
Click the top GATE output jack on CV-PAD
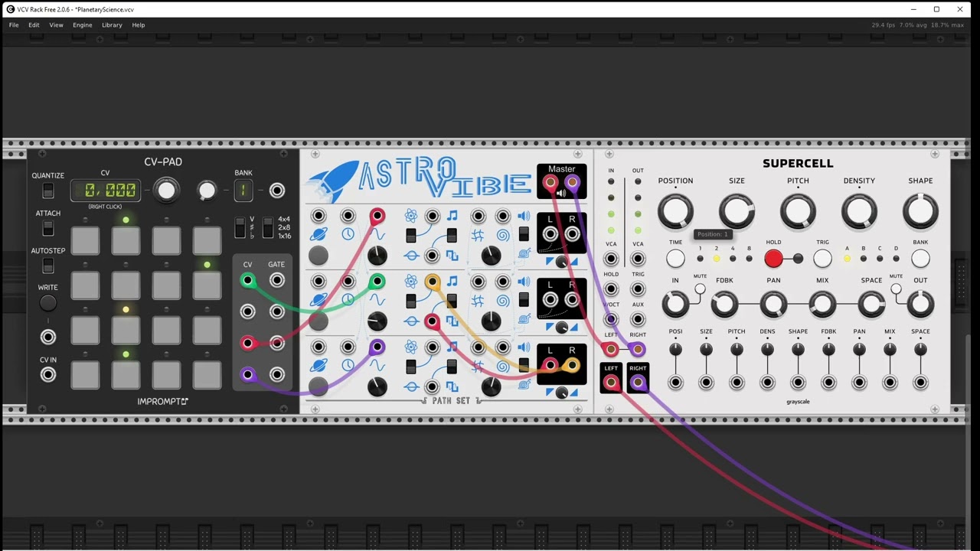(x=277, y=281)
